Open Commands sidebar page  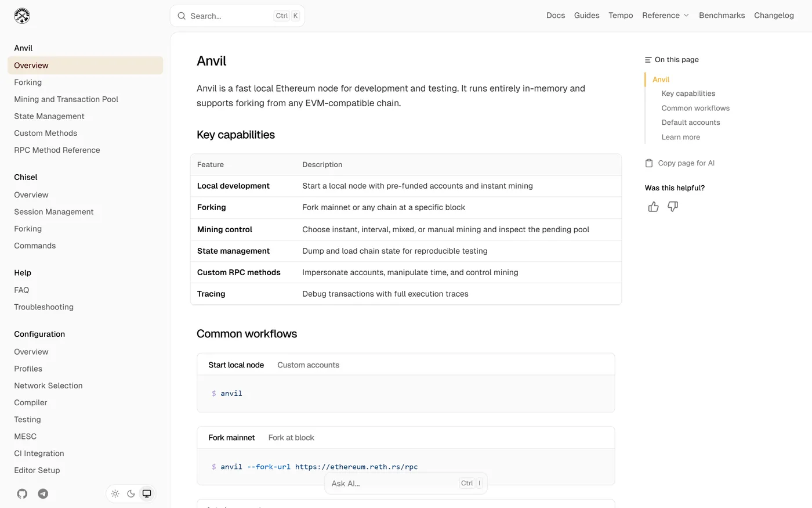85,246
